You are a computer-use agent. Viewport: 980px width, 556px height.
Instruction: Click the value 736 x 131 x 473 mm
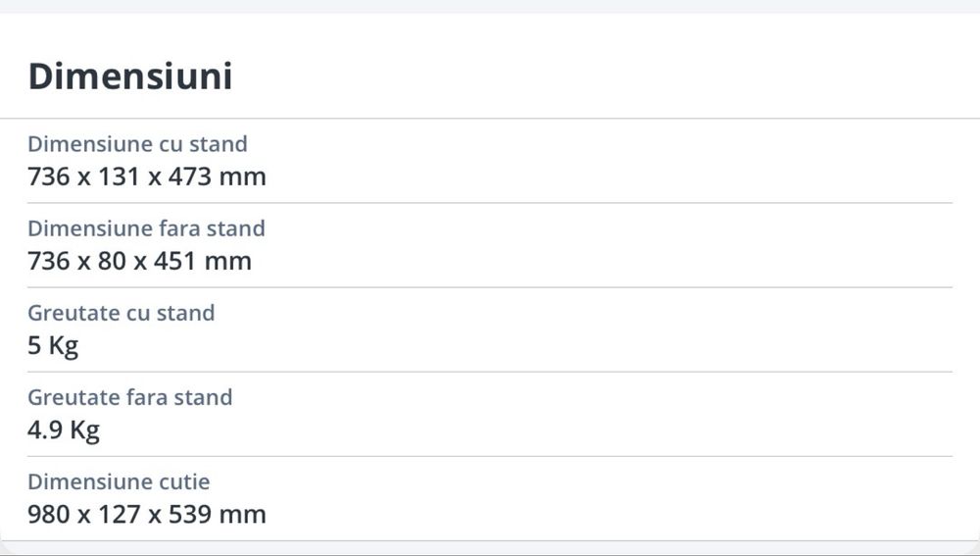pyautogui.click(x=147, y=177)
